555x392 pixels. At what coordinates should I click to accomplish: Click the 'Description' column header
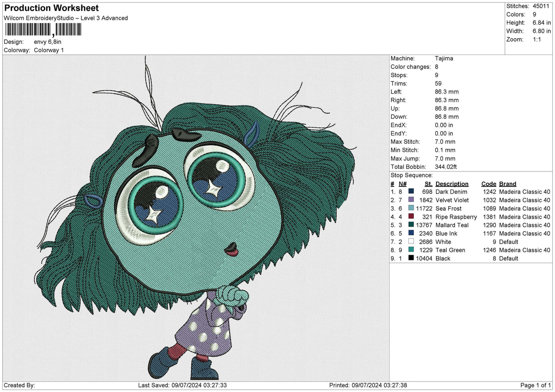click(452, 184)
